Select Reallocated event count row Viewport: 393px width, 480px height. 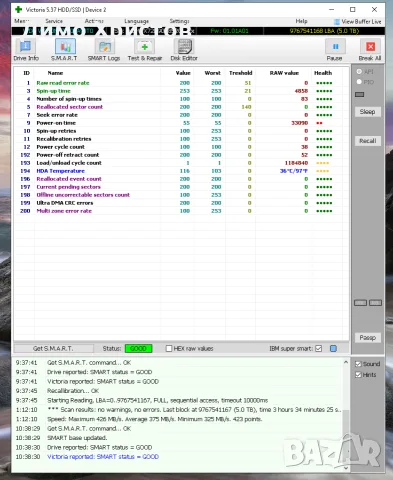point(181,179)
